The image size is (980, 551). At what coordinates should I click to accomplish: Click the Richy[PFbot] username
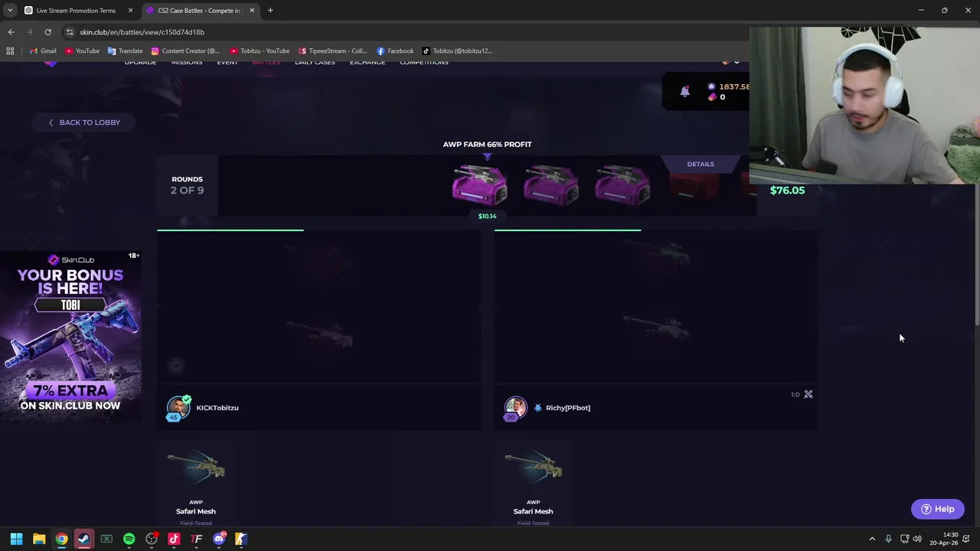(568, 408)
